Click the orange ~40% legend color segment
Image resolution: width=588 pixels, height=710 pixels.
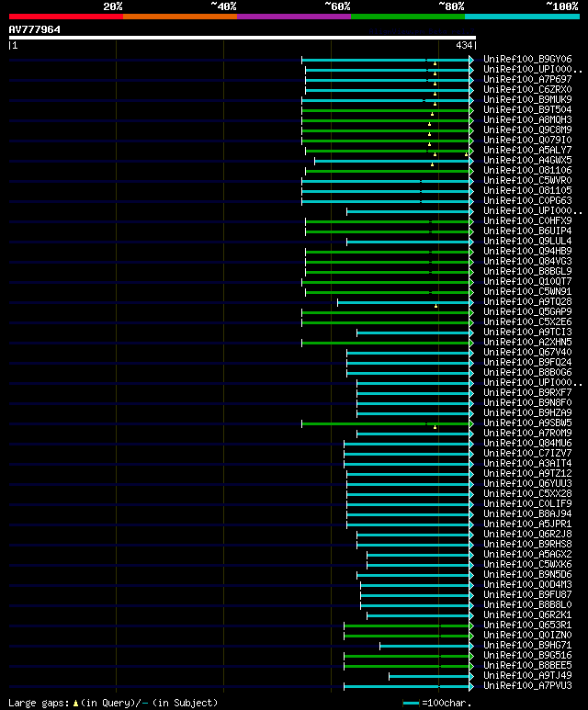tap(180, 17)
